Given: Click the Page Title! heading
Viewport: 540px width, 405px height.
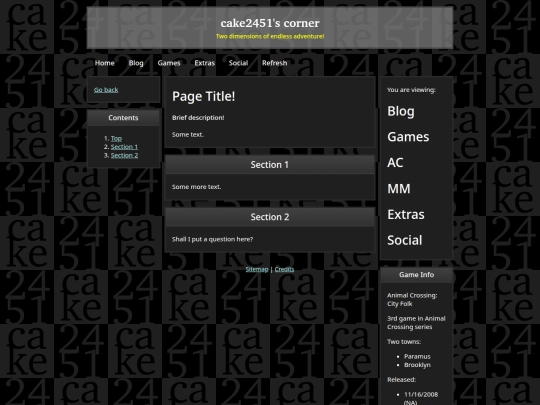Looking at the screenshot, I should [204, 96].
